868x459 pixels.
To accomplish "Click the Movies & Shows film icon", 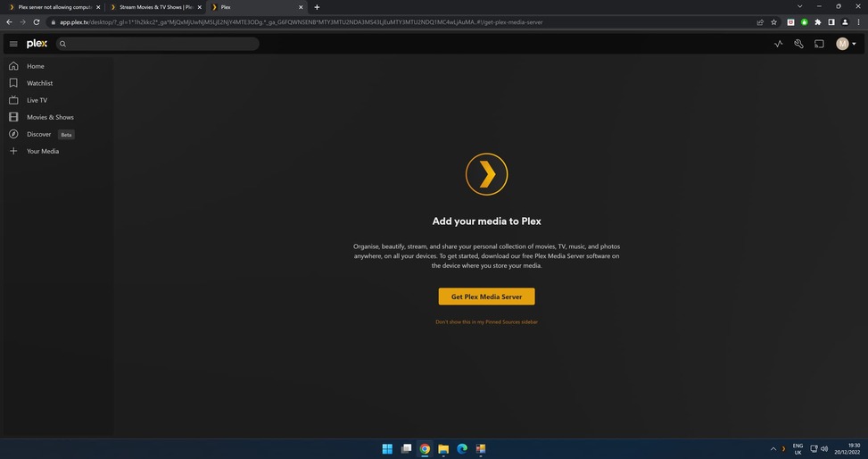I will (13, 117).
